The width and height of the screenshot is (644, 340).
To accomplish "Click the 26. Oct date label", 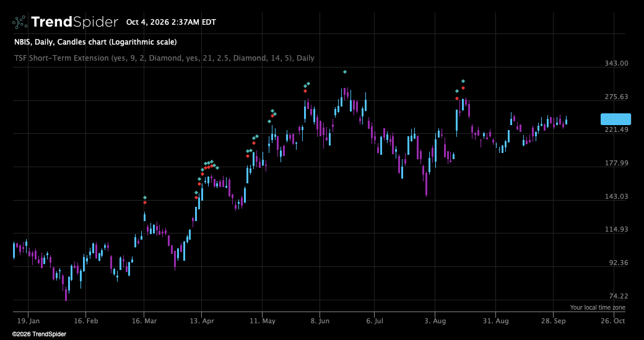I will [614, 321].
